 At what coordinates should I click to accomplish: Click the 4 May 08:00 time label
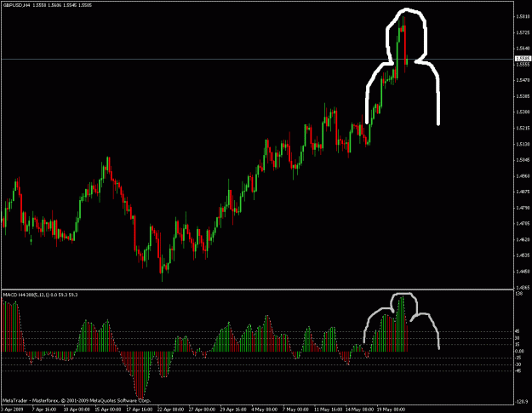click(265, 410)
